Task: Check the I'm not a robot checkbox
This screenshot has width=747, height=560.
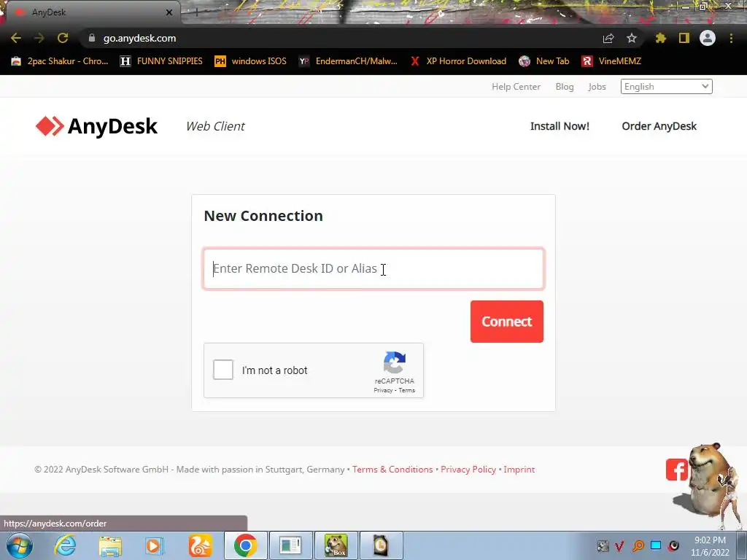Action: [x=223, y=370]
